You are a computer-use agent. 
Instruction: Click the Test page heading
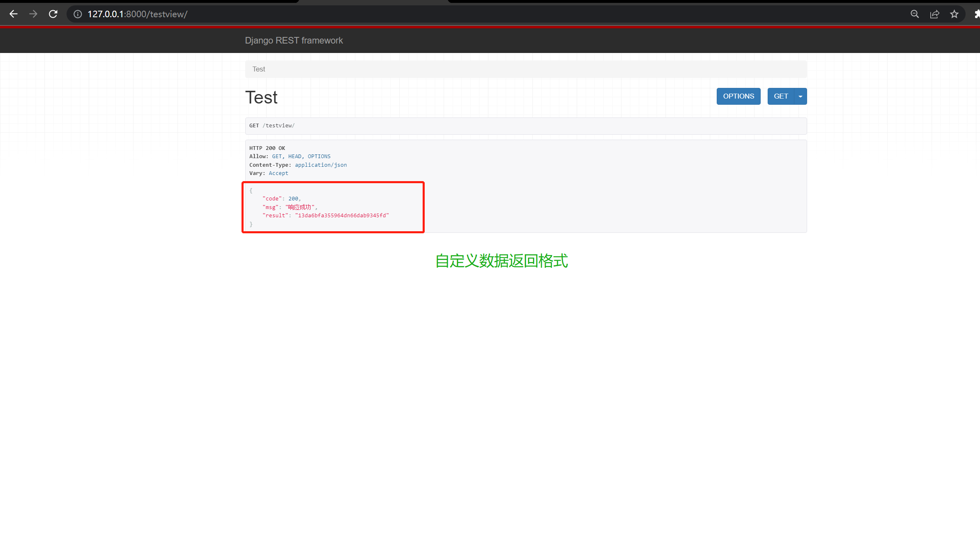[261, 97]
